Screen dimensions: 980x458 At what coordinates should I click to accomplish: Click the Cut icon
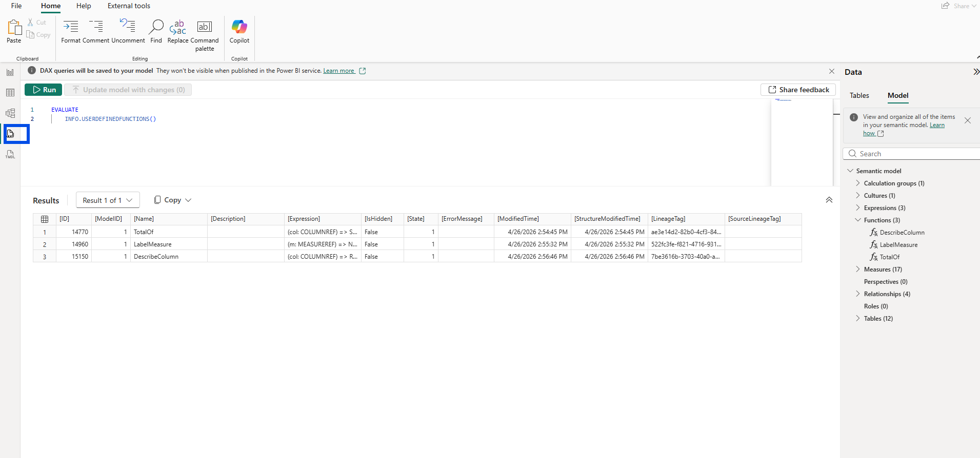(31, 23)
